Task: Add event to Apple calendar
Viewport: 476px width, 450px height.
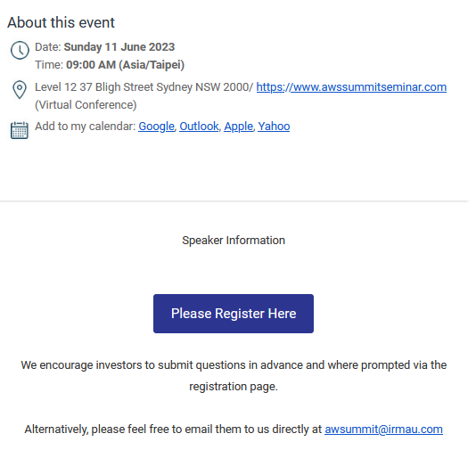Action: (x=239, y=127)
